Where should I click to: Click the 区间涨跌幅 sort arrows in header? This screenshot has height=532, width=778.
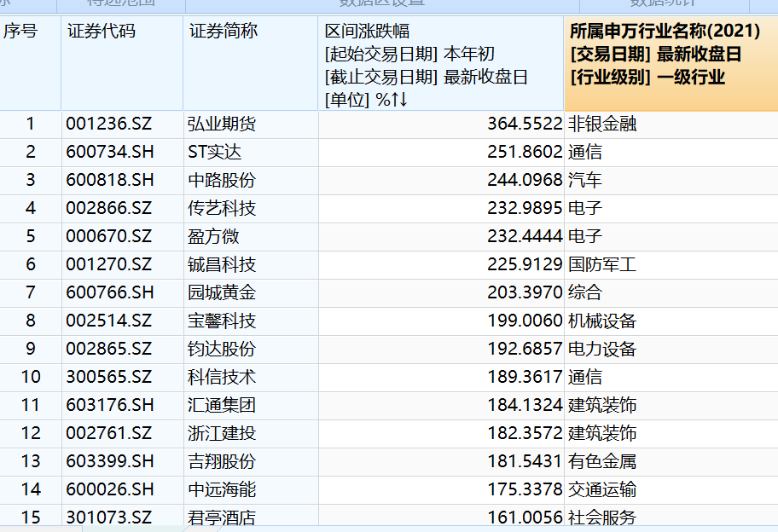(x=399, y=100)
